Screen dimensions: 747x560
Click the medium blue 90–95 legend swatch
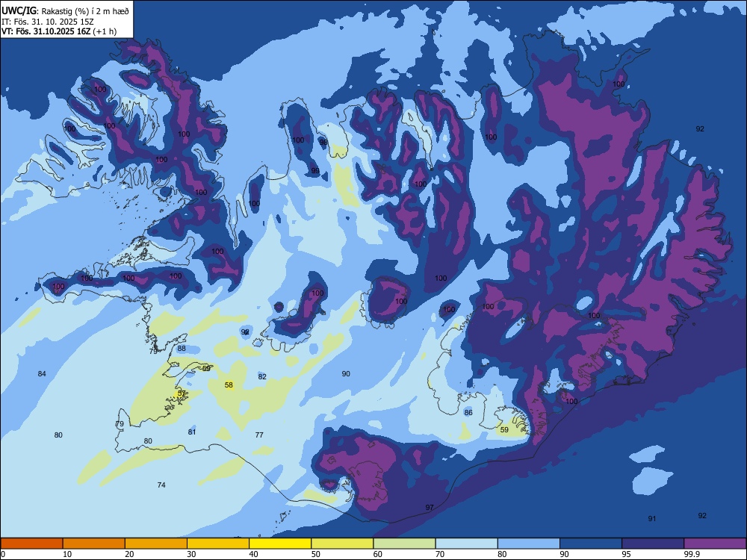pyautogui.click(x=591, y=544)
